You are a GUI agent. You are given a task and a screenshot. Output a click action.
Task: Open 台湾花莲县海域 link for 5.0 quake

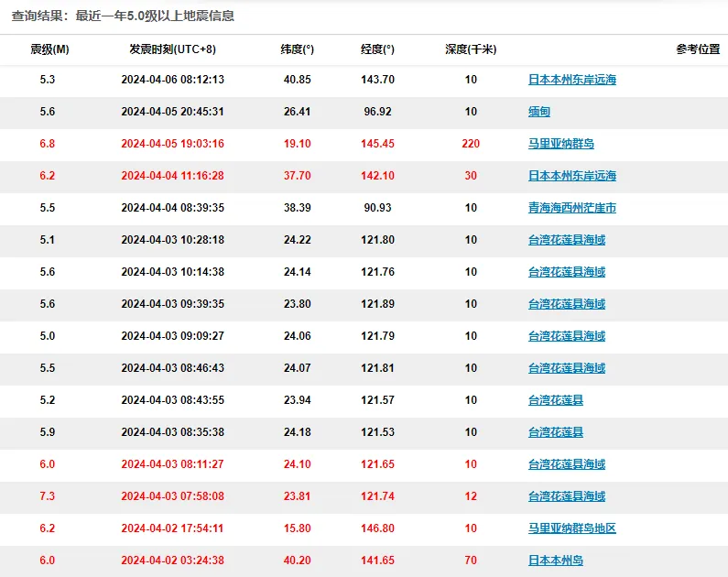[x=567, y=335]
